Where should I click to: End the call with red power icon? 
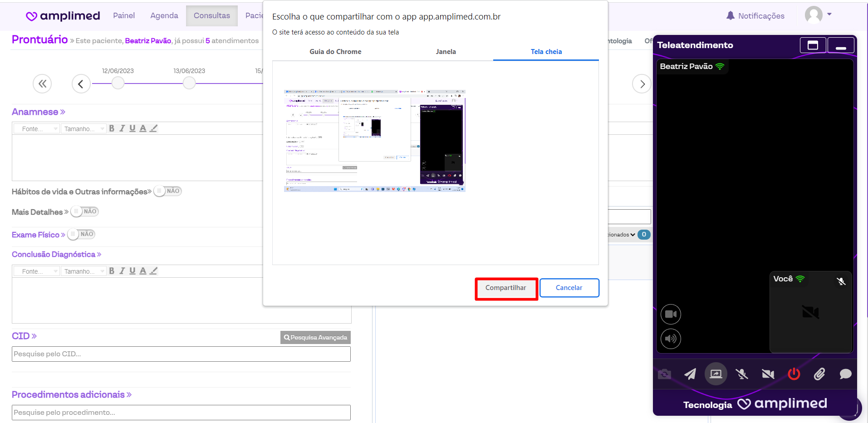pyautogui.click(x=794, y=374)
